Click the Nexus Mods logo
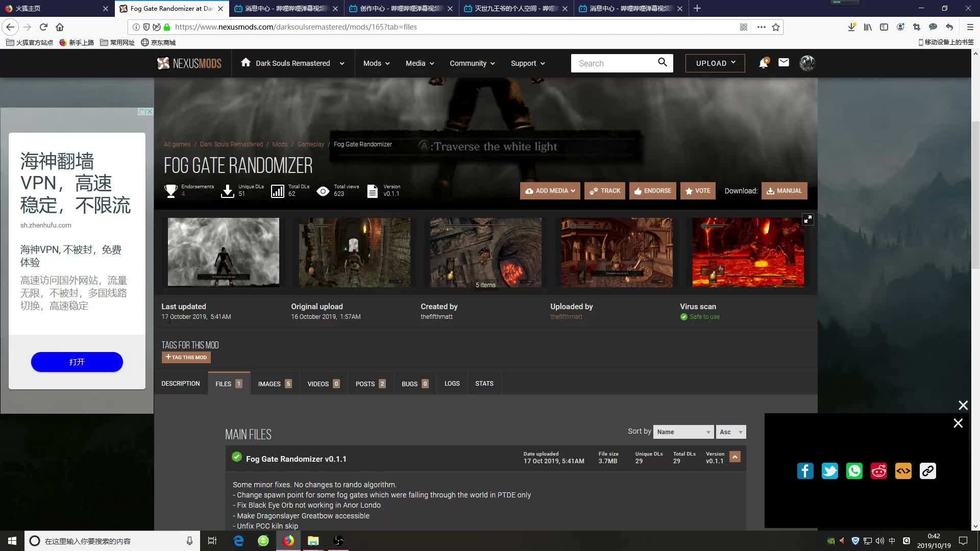Viewport: 980px width, 551px height. [189, 63]
